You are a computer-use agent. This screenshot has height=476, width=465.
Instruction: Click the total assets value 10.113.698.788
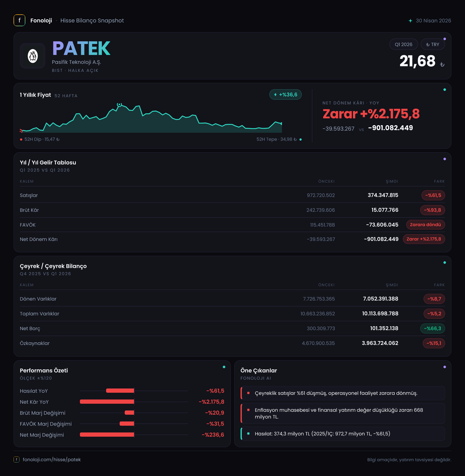point(380,314)
